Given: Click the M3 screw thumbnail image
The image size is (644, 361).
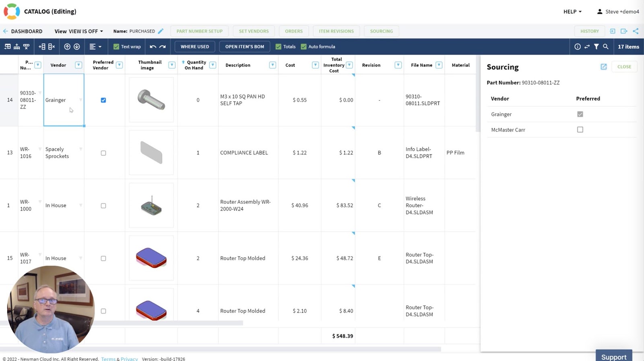Looking at the screenshot, I should [151, 100].
